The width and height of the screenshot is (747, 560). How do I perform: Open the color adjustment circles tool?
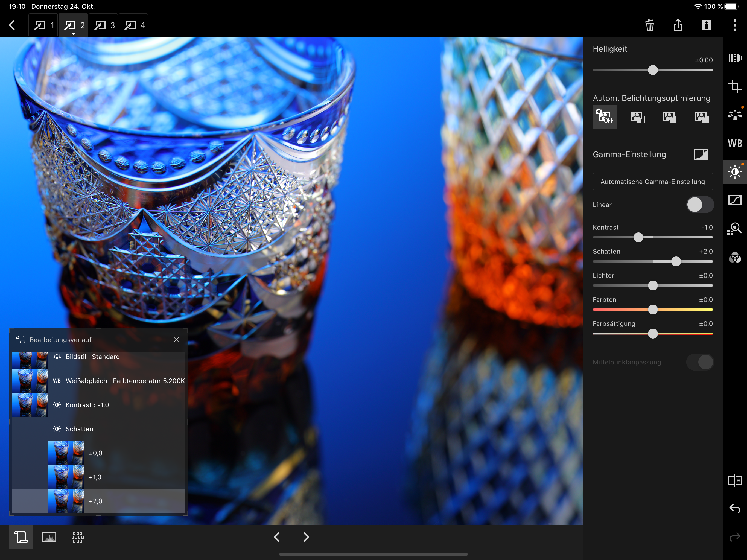(734, 257)
